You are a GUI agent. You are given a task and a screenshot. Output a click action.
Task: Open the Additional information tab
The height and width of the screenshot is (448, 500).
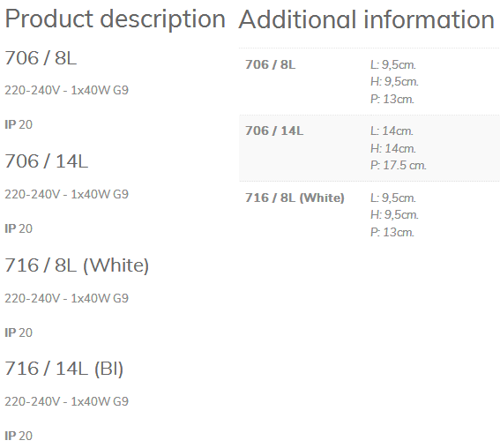point(366,19)
